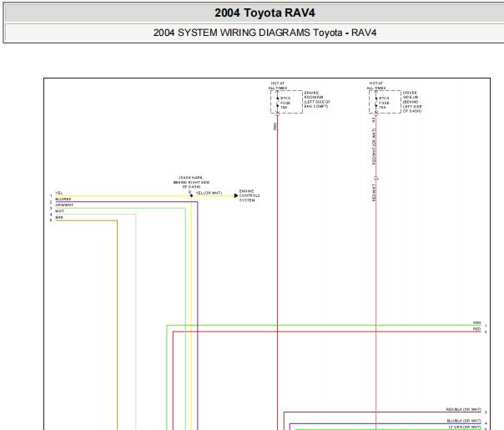Click the YEL wire label at pin 1
This screenshot has width=504, height=430.
coord(58,193)
